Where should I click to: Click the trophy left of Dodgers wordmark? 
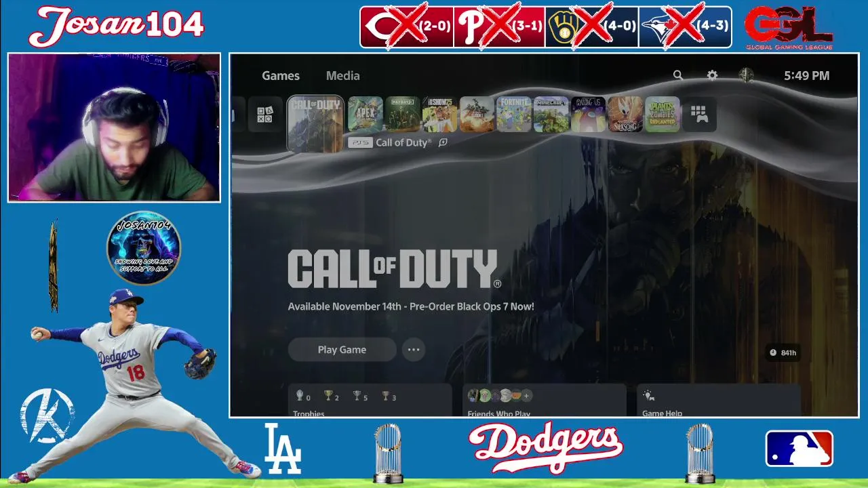click(x=388, y=453)
